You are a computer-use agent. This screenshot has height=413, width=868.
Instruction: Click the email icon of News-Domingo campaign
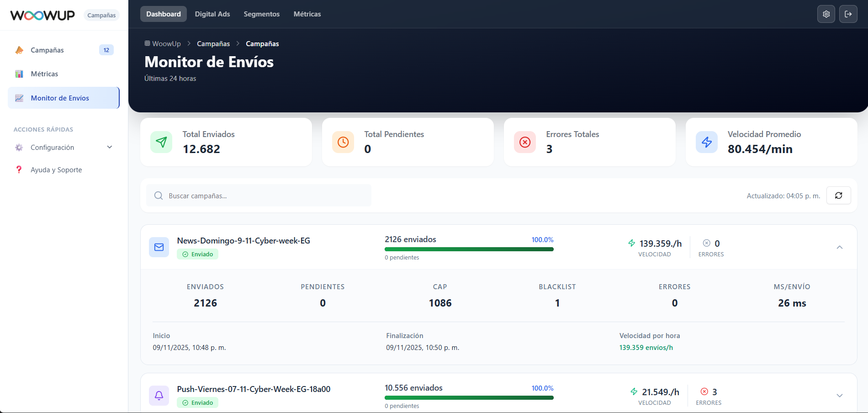(159, 247)
